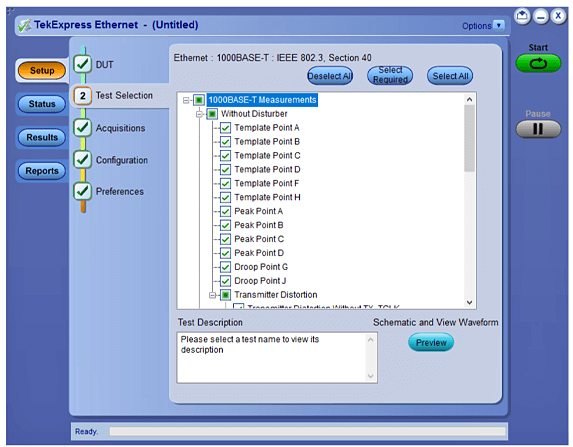Click the test tree scrollbar down arrow
The height and width of the screenshot is (447, 573).
pos(470,302)
